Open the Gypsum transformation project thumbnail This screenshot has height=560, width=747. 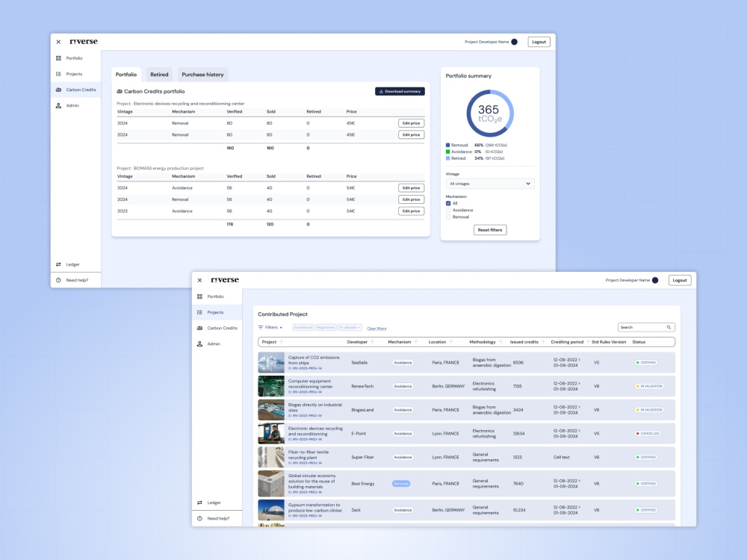coord(271,509)
